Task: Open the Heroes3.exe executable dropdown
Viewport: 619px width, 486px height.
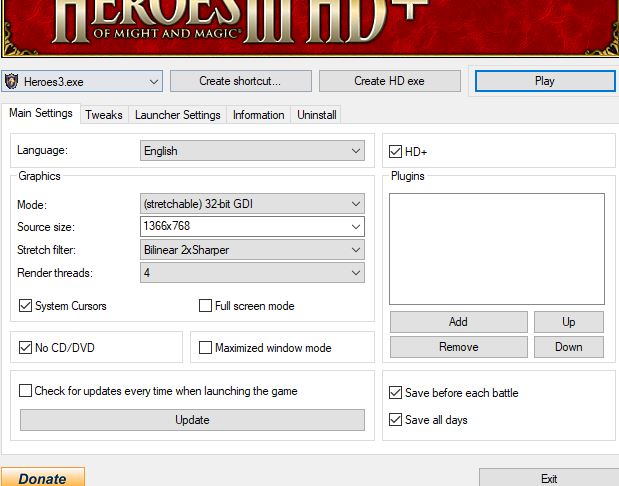Action: click(82, 81)
